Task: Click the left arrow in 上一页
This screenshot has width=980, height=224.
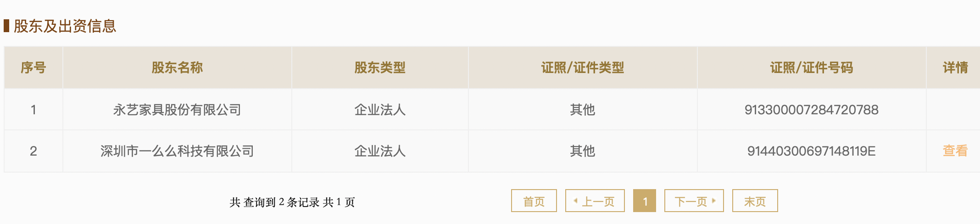Action: 575,201
